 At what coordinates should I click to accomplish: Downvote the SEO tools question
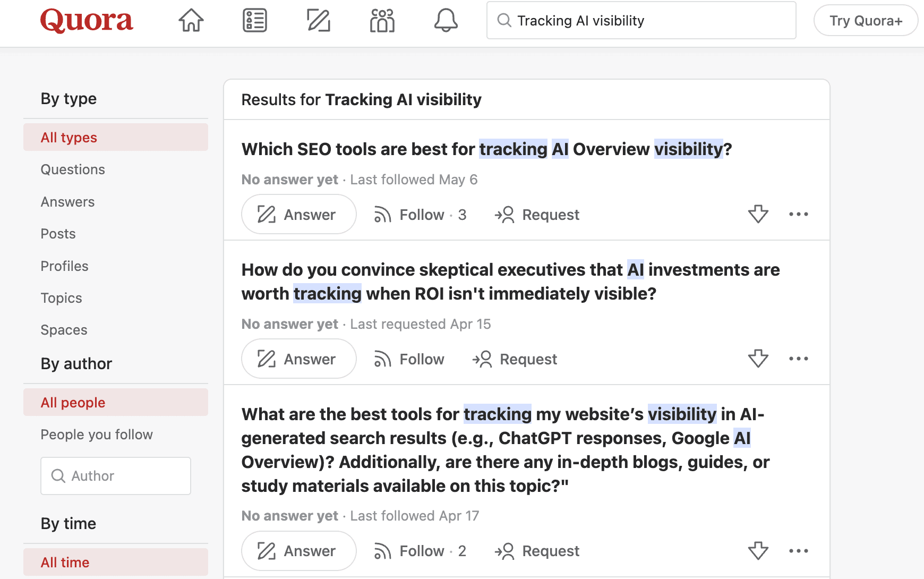(x=758, y=214)
